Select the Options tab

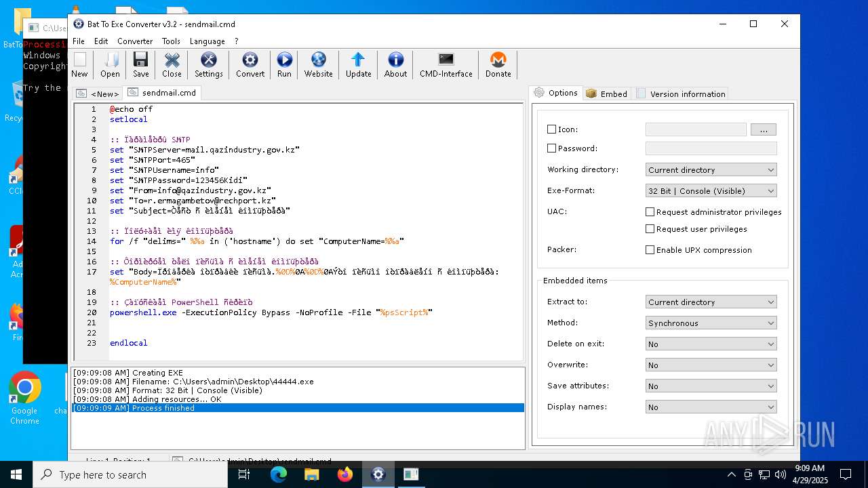(555, 93)
